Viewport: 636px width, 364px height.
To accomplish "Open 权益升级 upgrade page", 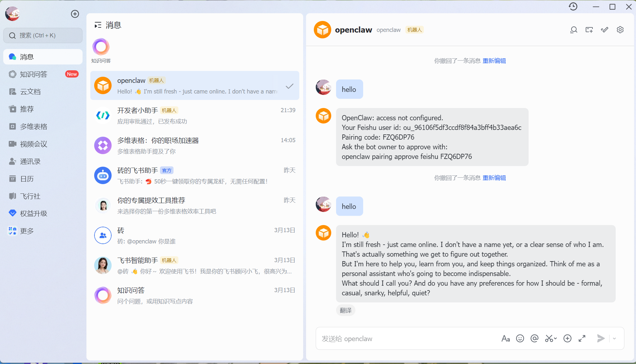I will (43, 213).
